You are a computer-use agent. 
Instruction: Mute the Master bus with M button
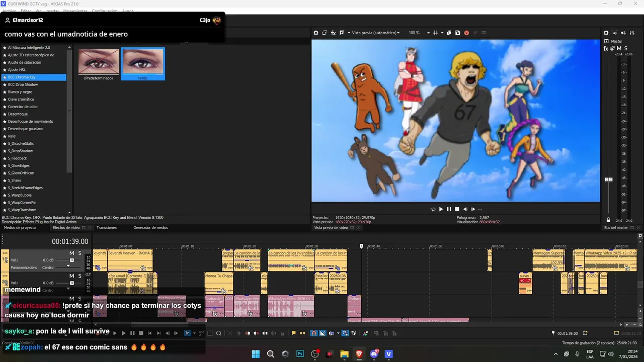click(619, 48)
